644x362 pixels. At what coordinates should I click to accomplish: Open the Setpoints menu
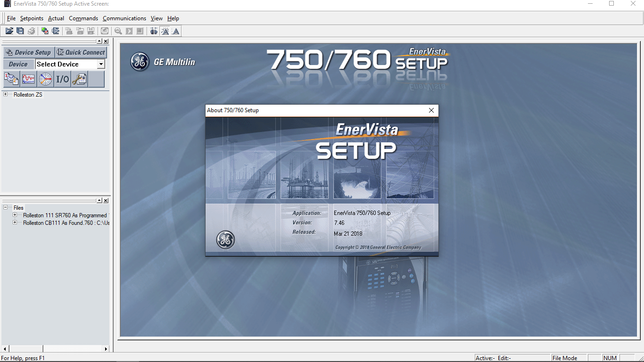coord(31,18)
